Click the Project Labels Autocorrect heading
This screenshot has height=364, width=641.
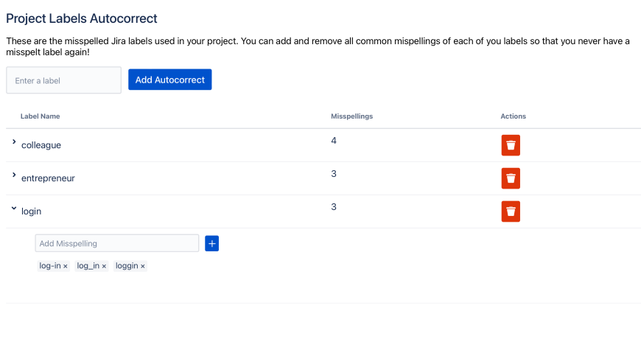coord(82,18)
